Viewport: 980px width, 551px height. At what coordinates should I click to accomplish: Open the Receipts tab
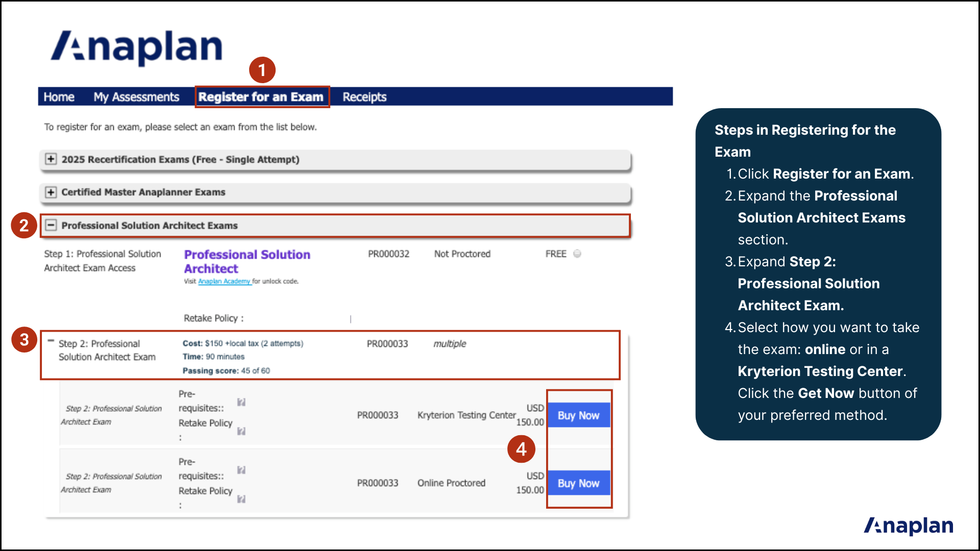[x=364, y=97]
